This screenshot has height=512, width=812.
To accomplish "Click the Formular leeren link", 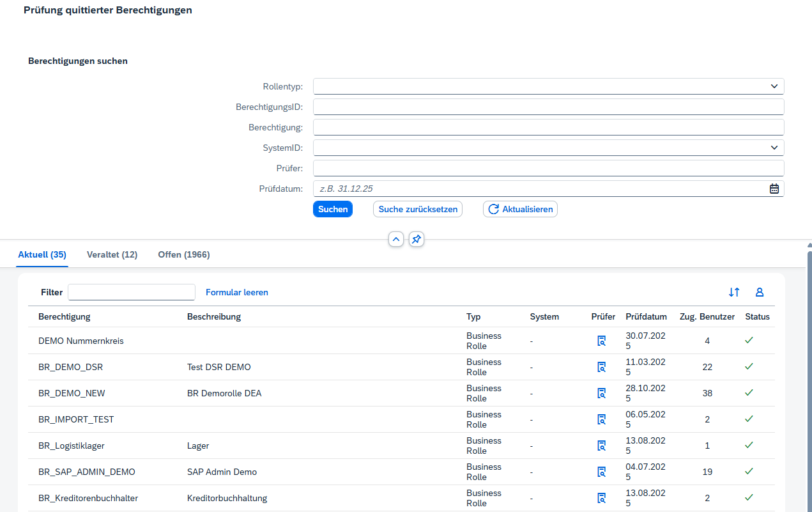I will (237, 292).
